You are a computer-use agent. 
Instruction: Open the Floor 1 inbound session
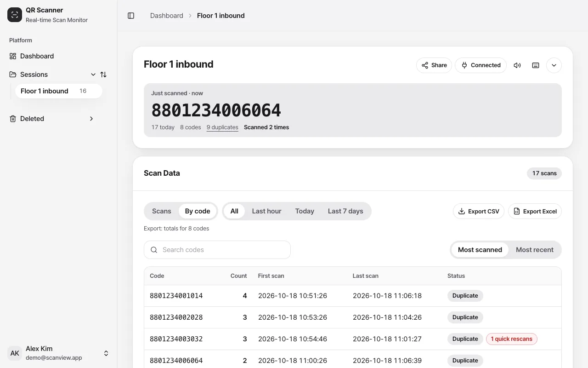tap(59, 91)
